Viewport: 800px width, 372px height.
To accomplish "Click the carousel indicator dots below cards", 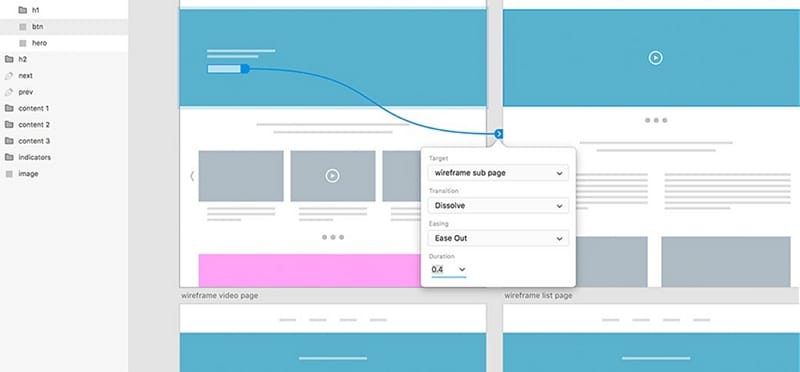I will click(x=333, y=237).
